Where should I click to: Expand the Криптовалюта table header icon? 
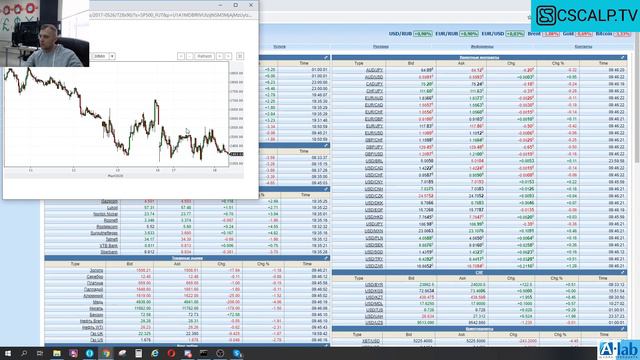pyautogui.click(x=623, y=328)
